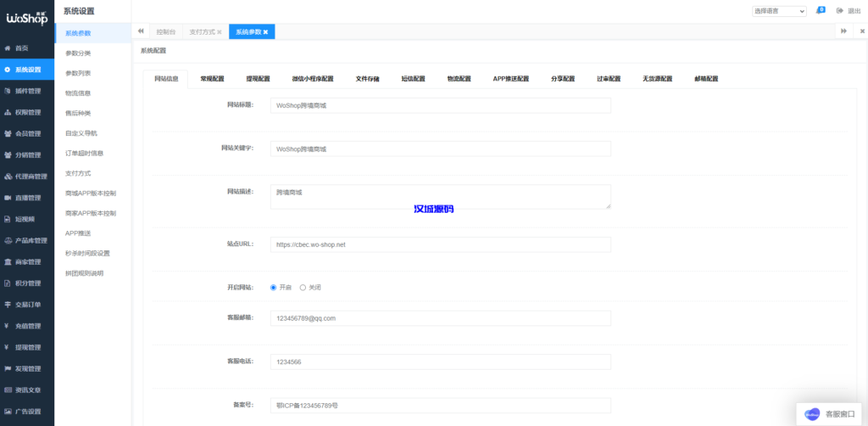Open the 物流配置 tab
Image resolution: width=868 pixels, height=426 pixels.
[x=459, y=79]
